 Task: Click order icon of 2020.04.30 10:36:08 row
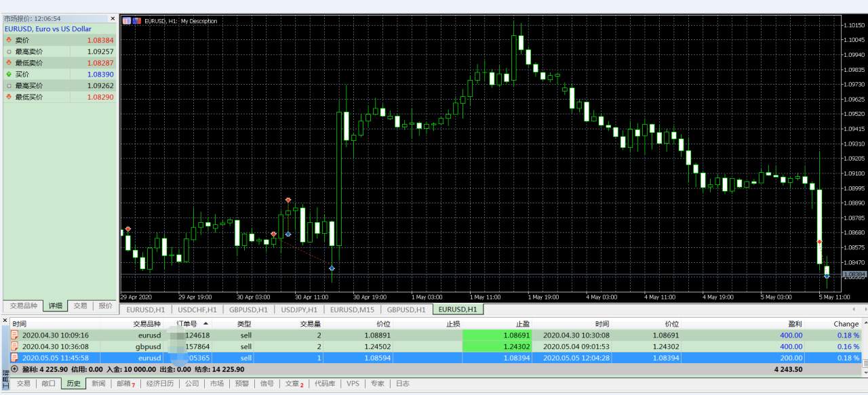tap(15, 346)
